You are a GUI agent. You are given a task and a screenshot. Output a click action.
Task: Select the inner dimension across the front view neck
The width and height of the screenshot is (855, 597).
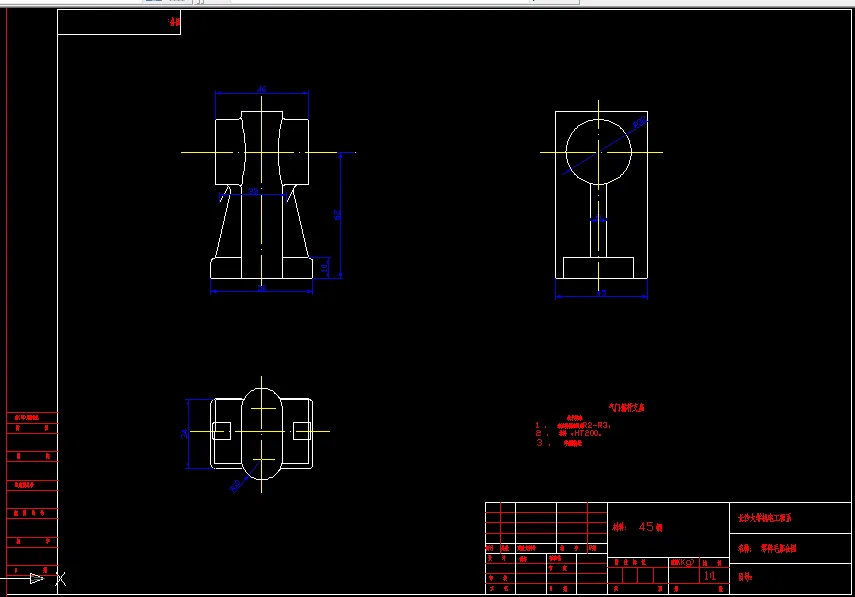pyautogui.click(x=253, y=191)
